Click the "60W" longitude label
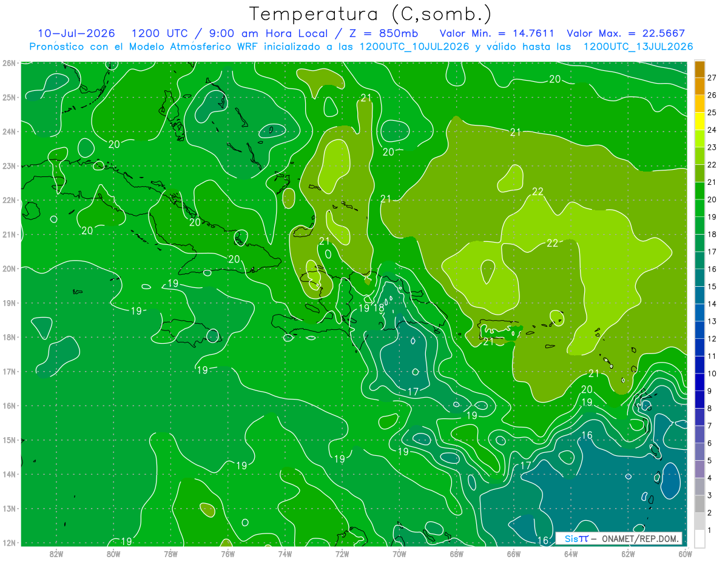Screen dimensions: 728x562 pyautogui.click(x=685, y=554)
